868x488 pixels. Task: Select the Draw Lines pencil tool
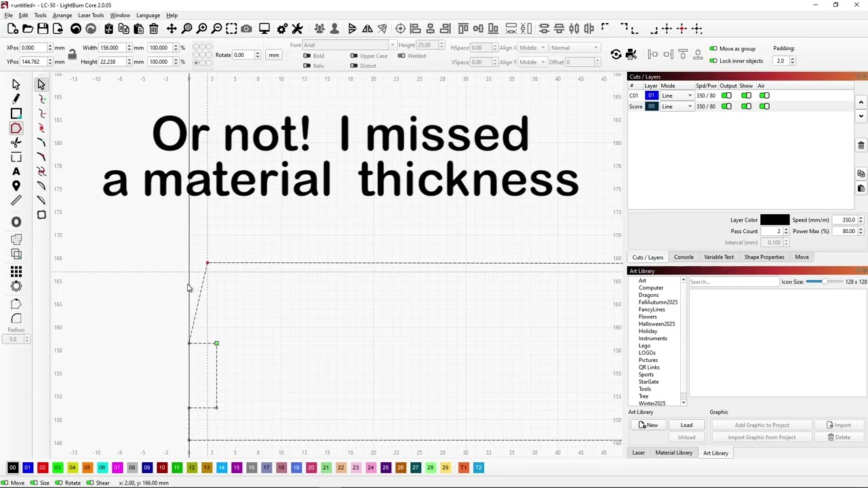16,99
